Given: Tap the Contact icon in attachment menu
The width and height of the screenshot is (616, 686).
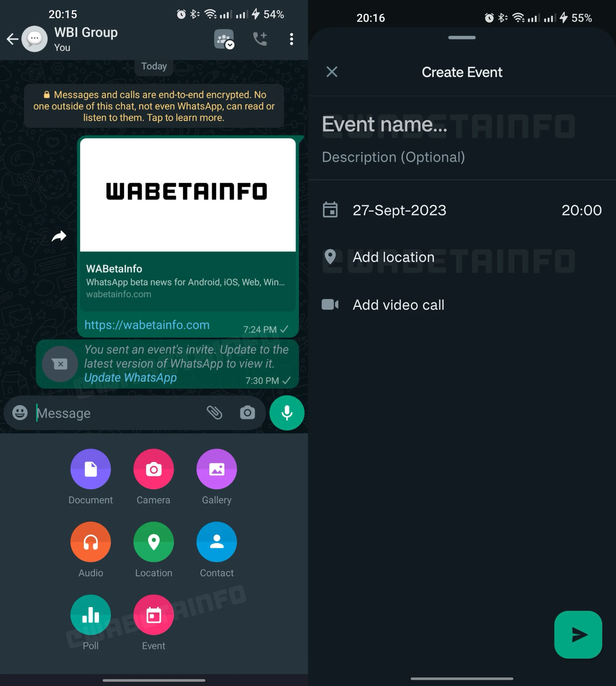Looking at the screenshot, I should pyautogui.click(x=216, y=541).
